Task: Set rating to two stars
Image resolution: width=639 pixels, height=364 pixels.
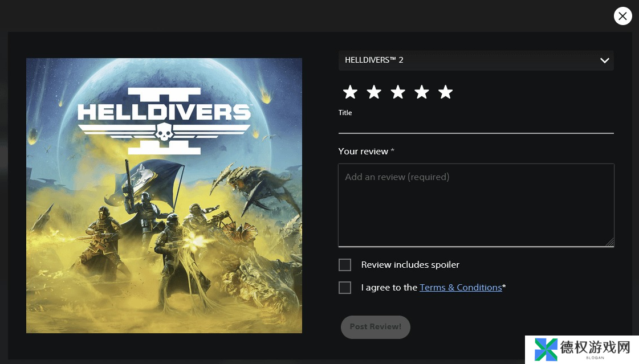Action: tap(374, 92)
